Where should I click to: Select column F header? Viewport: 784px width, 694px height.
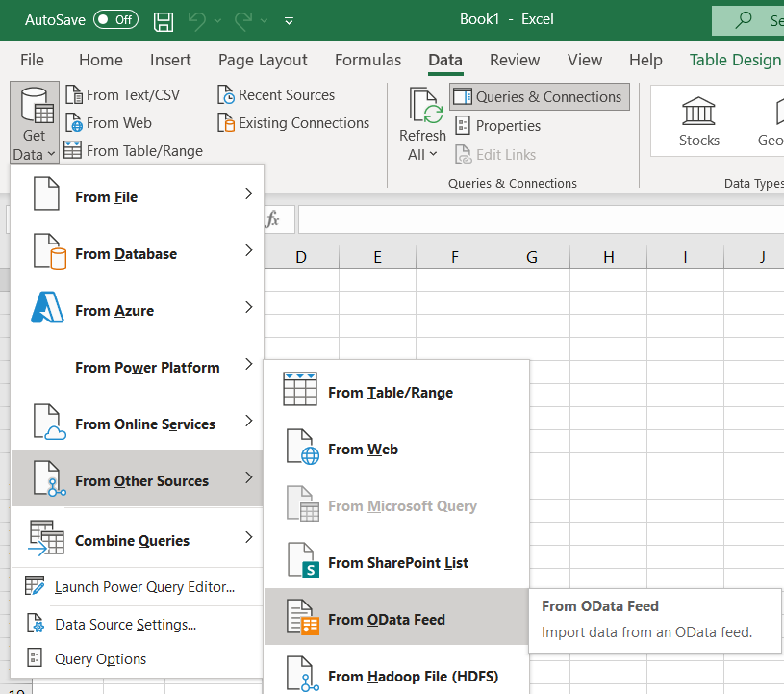pyautogui.click(x=454, y=257)
